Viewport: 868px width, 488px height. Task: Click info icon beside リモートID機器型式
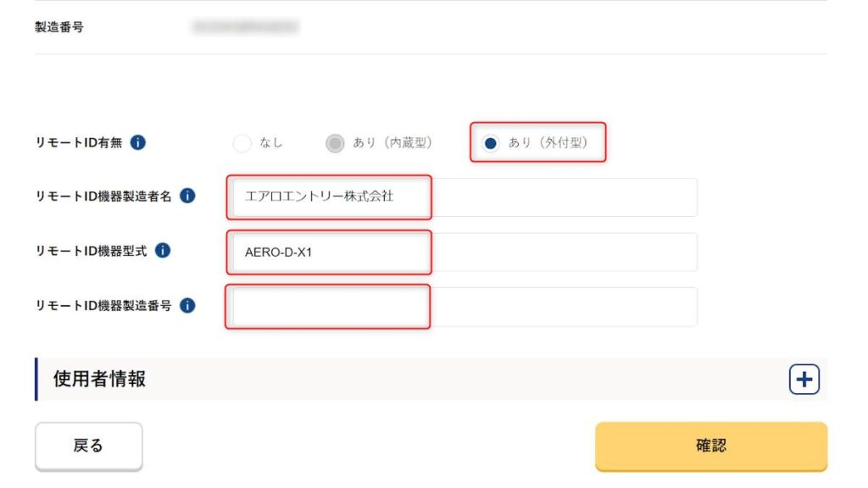pyautogui.click(x=163, y=251)
